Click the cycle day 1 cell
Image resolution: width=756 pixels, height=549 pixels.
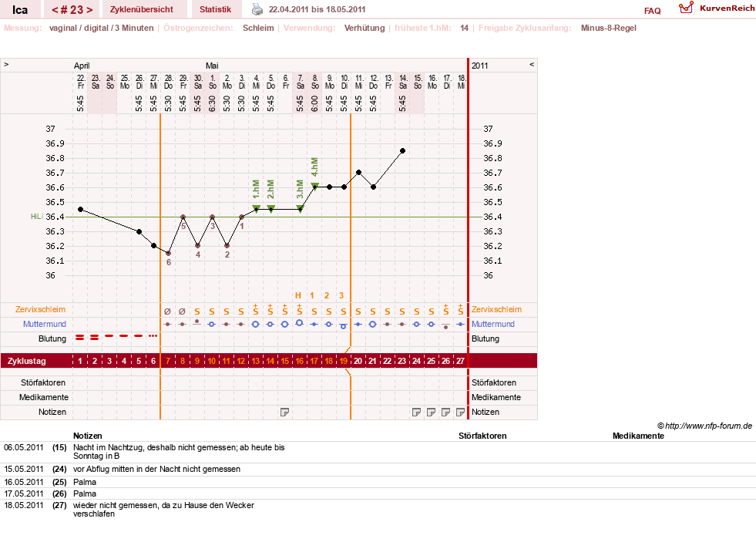[x=80, y=361]
